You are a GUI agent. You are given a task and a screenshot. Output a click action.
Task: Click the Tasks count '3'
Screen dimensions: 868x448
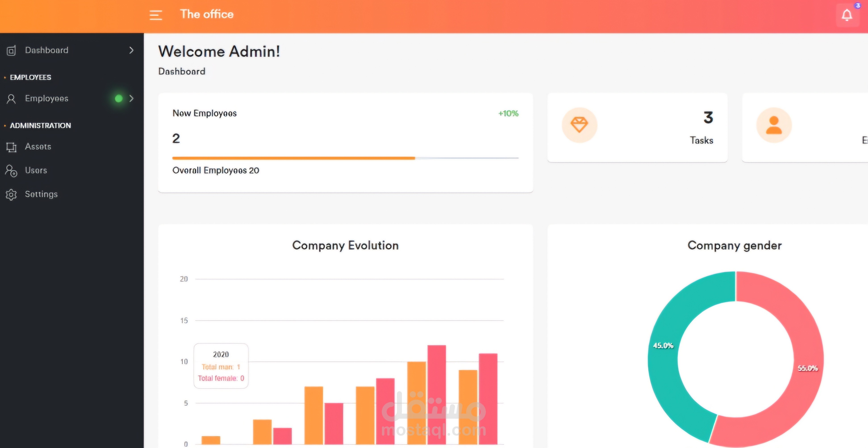click(x=708, y=118)
